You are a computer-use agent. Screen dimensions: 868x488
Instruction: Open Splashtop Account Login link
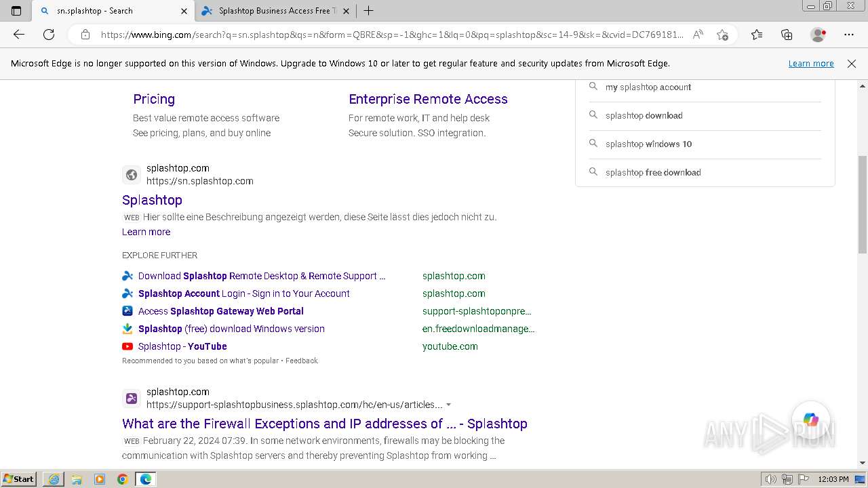[244, 293]
